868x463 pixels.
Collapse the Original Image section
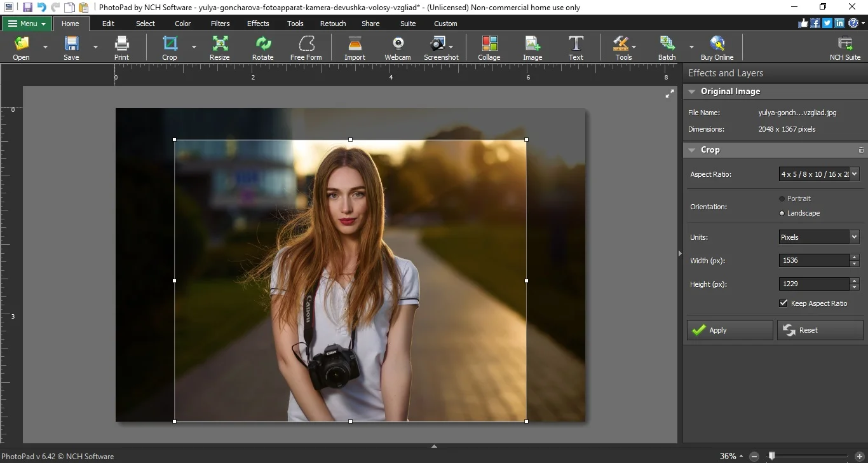[692, 92]
